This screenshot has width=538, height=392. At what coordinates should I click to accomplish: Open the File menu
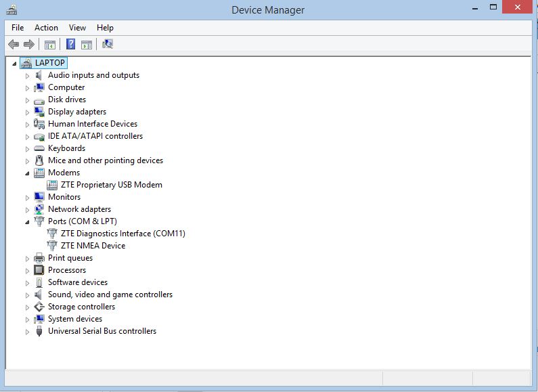[x=18, y=28]
